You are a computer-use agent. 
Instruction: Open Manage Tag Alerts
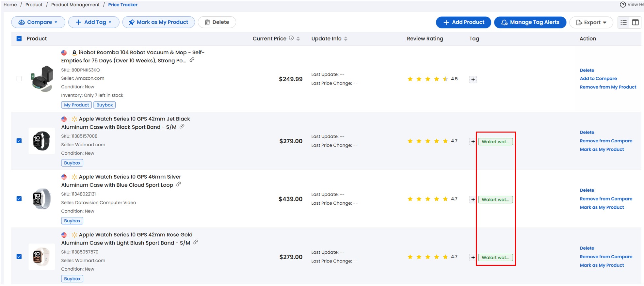(x=530, y=22)
